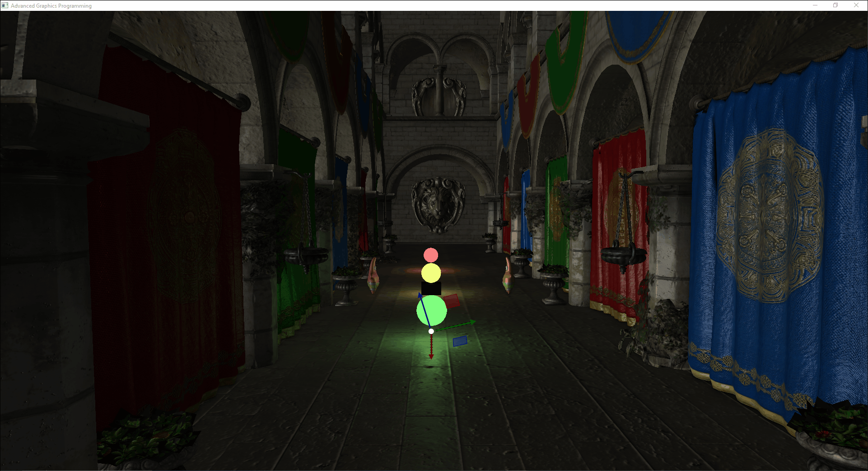Select the blue plane handle of the gizmo

460,341
